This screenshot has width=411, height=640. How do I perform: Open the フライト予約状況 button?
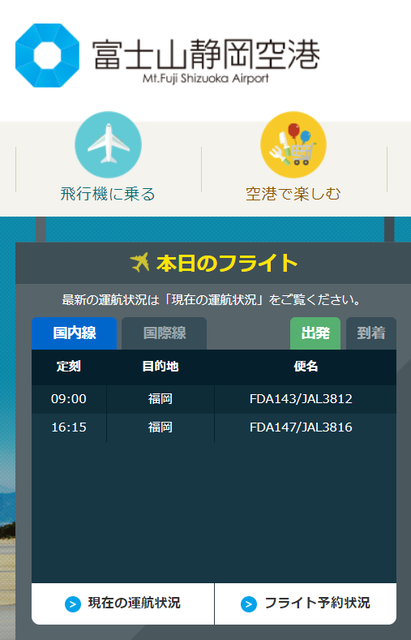tap(306, 603)
